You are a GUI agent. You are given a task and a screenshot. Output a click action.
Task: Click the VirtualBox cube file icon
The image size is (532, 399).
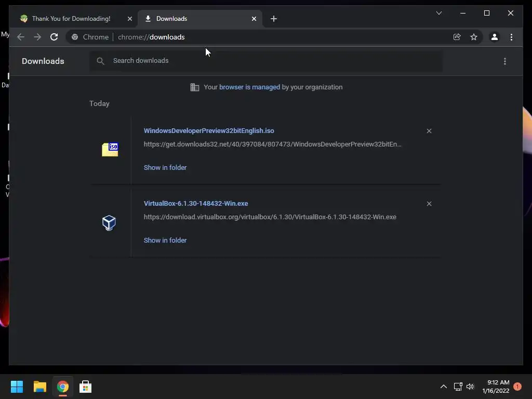click(x=109, y=223)
